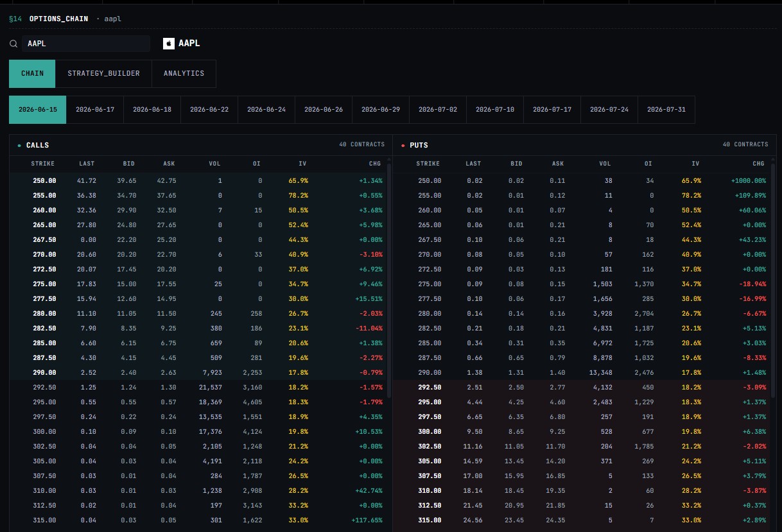Select the 2026-07-17 expiration date
This screenshot has width=782, height=532.
552,110
